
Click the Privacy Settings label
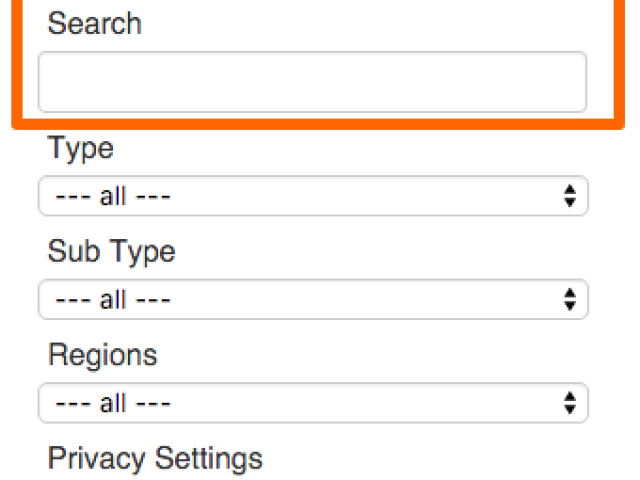coord(155,459)
